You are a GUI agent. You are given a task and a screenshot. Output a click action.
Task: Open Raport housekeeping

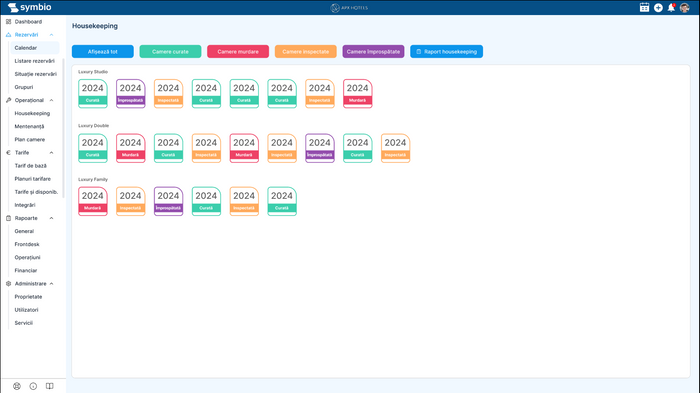click(x=446, y=51)
